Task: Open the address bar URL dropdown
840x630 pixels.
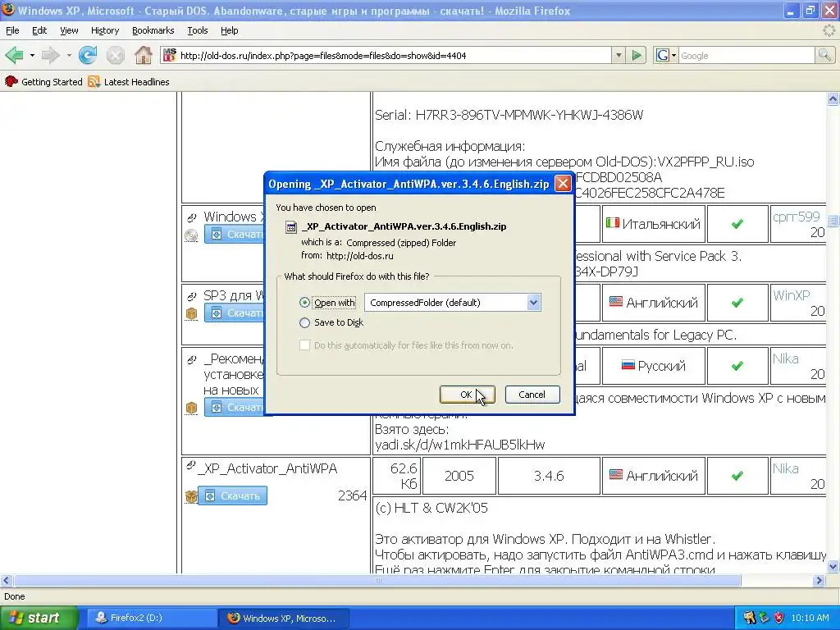Action: pyautogui.click(x=619, y=55)
